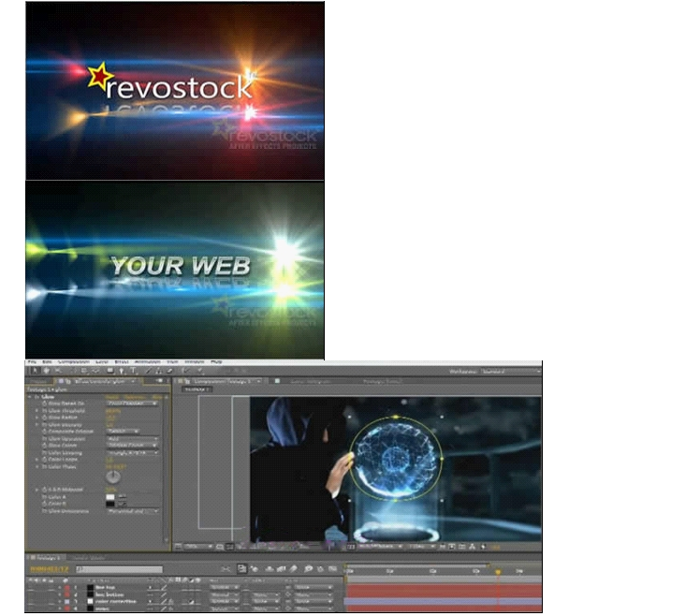
Task: Open the File menu
Action: (x=32, y=362)
